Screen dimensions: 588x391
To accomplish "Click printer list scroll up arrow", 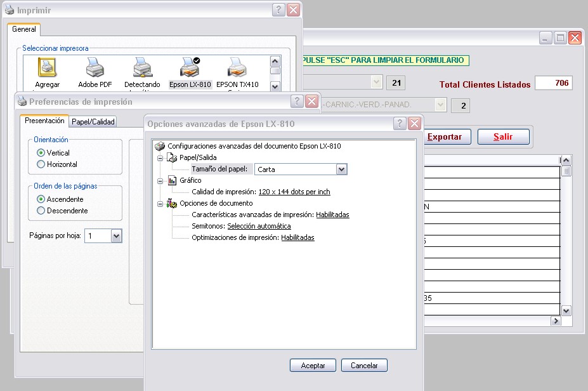I will 275,61.
